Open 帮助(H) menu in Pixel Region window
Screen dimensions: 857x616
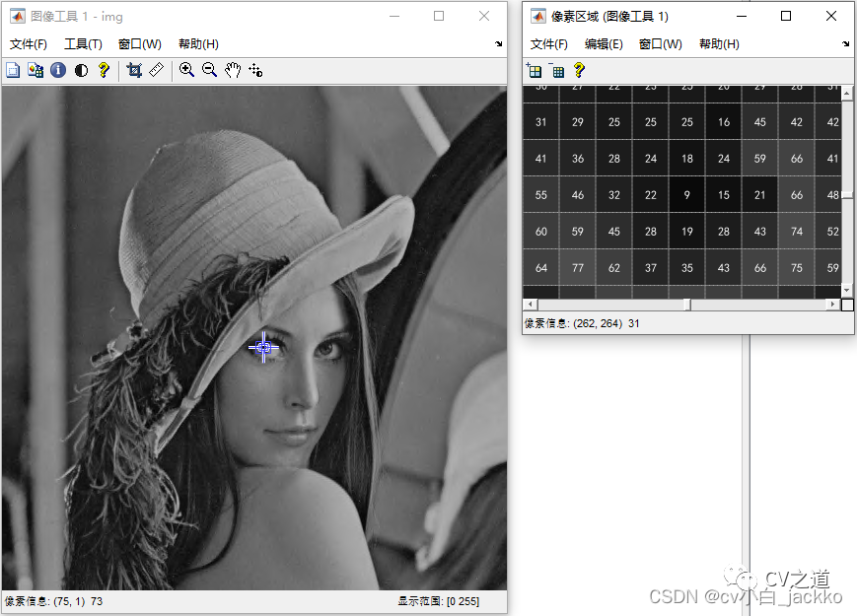point(719,44)
